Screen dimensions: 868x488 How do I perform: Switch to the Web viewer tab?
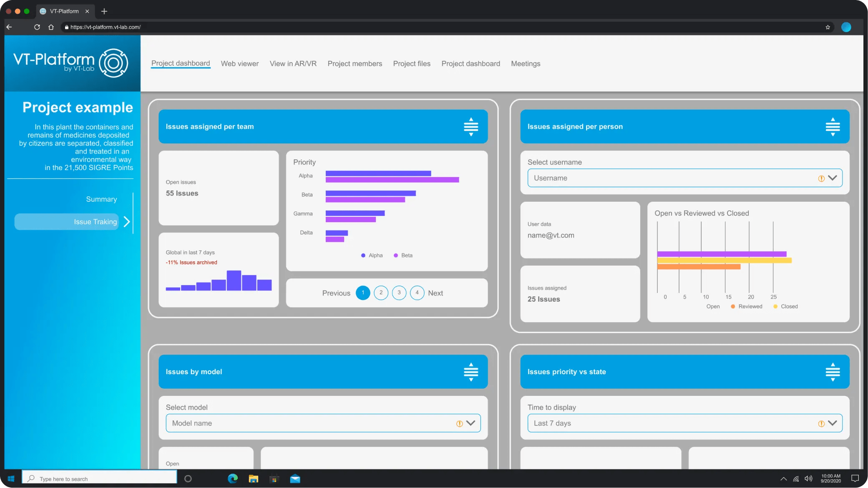239,63
